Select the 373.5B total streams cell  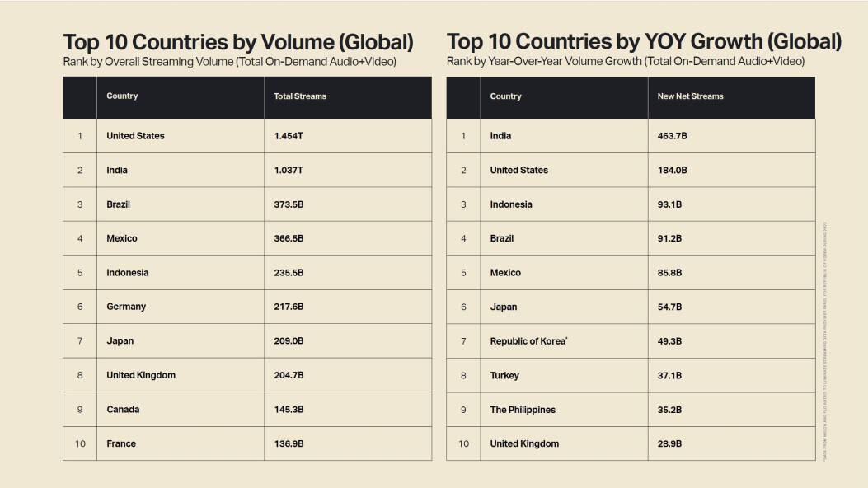[x=289, y=204]
